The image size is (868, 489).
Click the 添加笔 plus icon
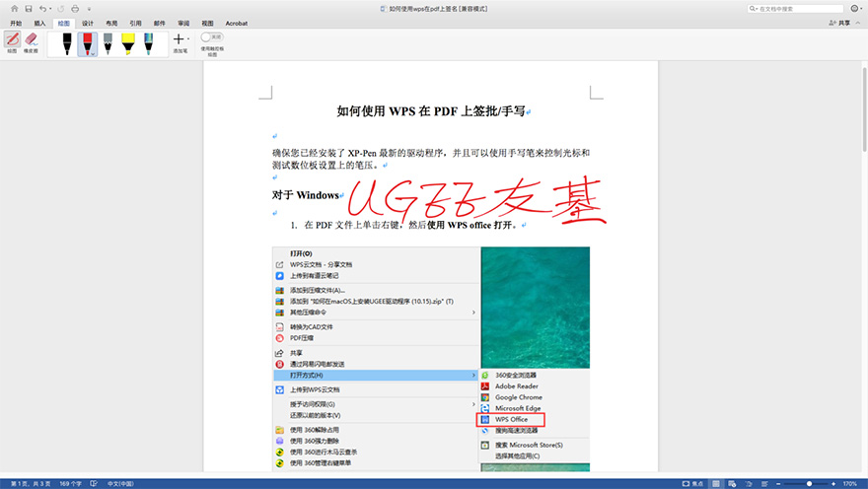point(179,38)
